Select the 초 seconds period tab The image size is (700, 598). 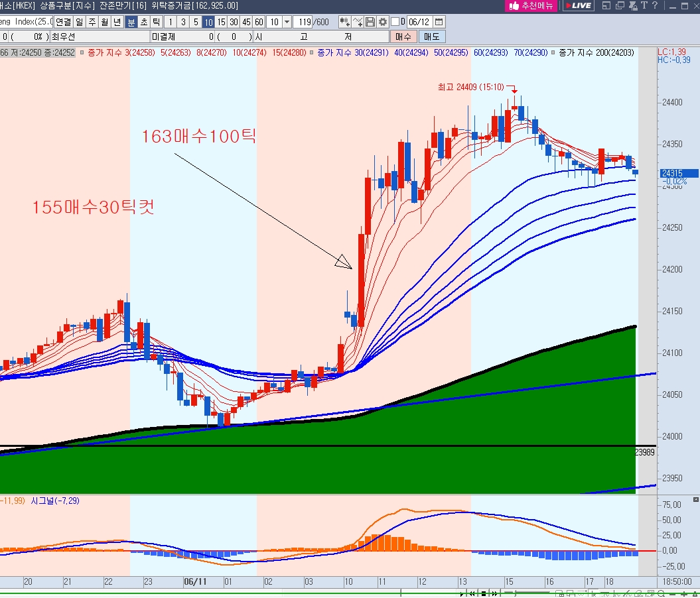pyautogui.click(x=144, y=22)
